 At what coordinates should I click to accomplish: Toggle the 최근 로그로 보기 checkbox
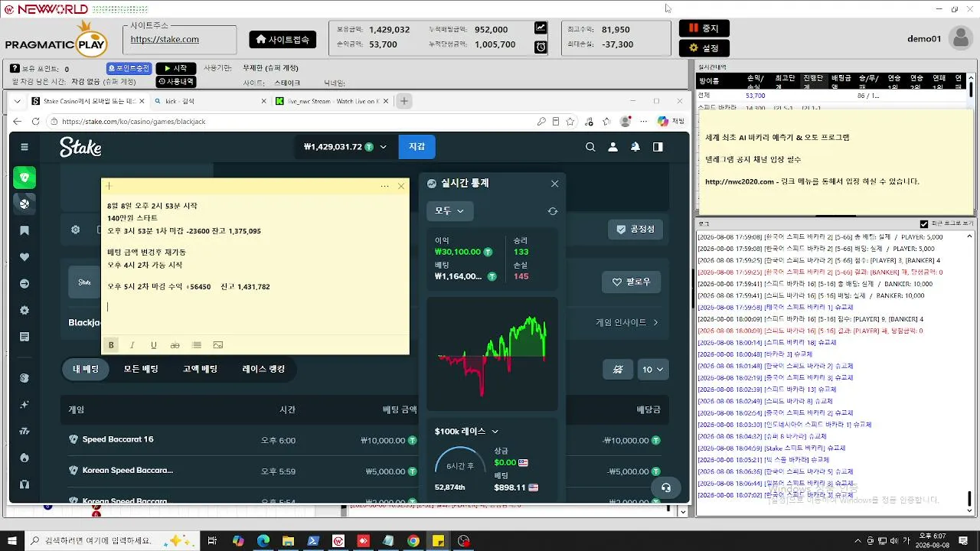pos(923,224)
